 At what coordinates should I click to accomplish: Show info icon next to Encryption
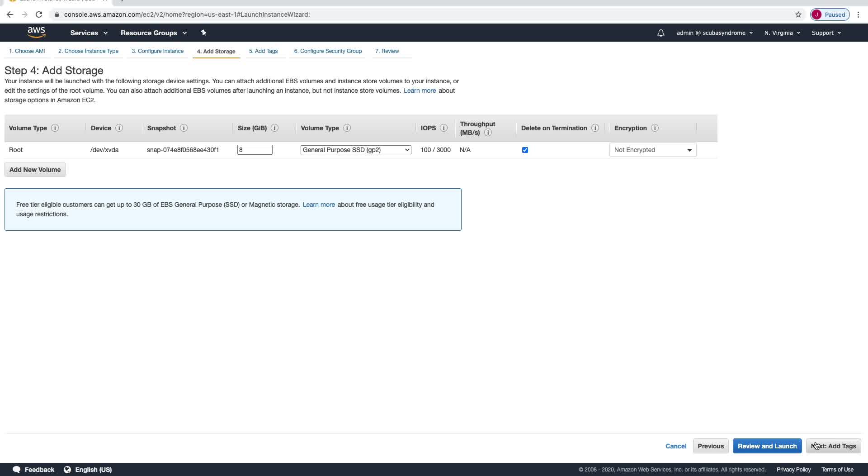[x=655, y=128]
